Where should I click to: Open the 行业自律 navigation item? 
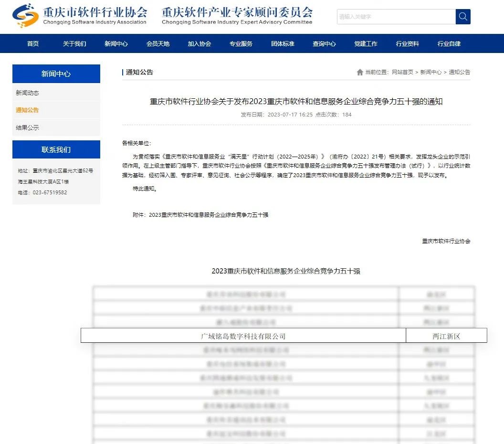point(449,43)
